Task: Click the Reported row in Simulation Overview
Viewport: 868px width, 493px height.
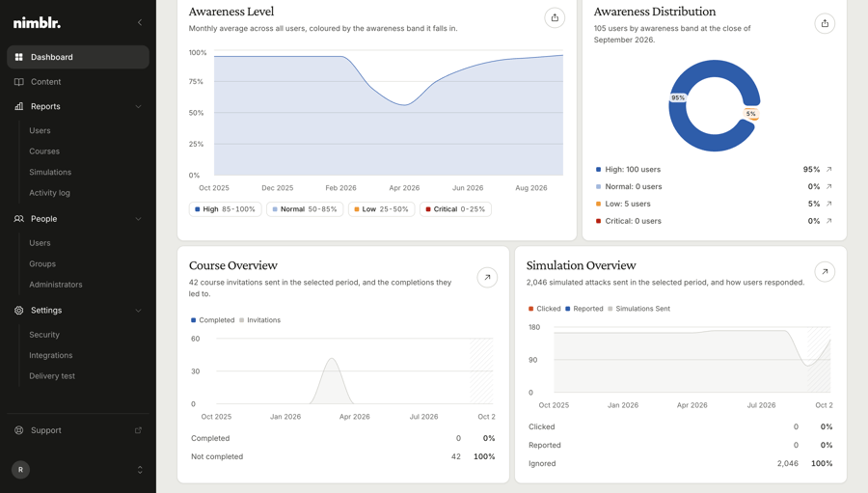Action: (680, 446)
